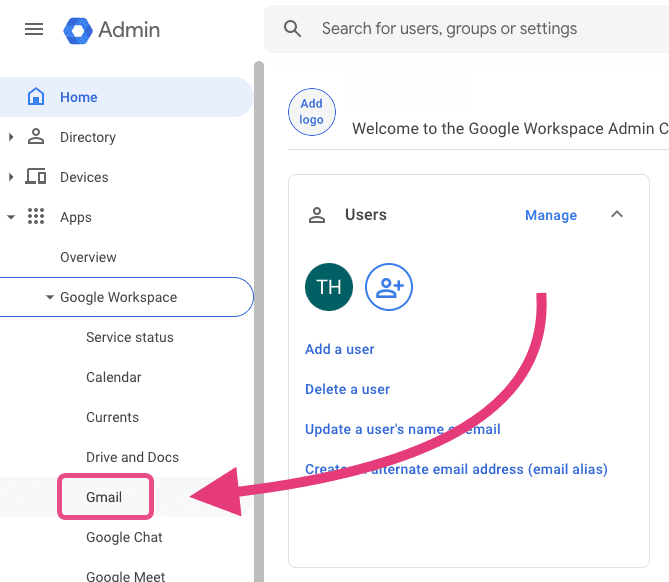Click the Devices icon in sidebar

[x=36, y=176]
